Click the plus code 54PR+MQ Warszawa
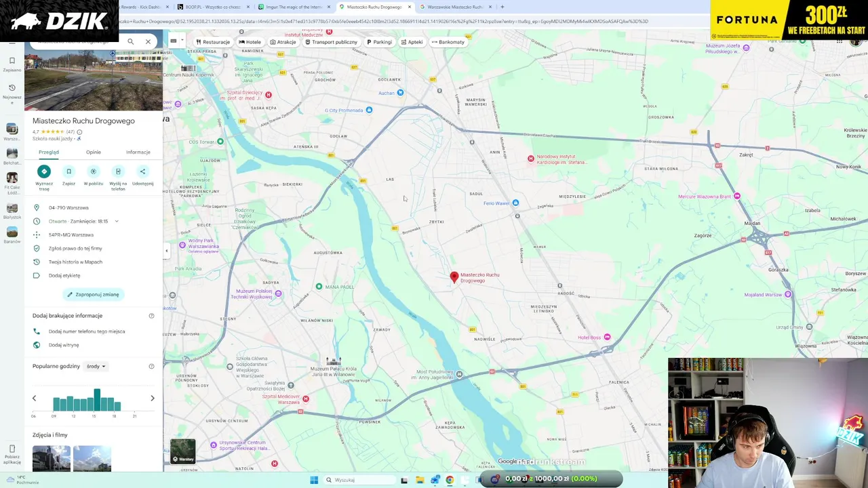The width and height of the screenshot is (868, 488). (71, 235)
